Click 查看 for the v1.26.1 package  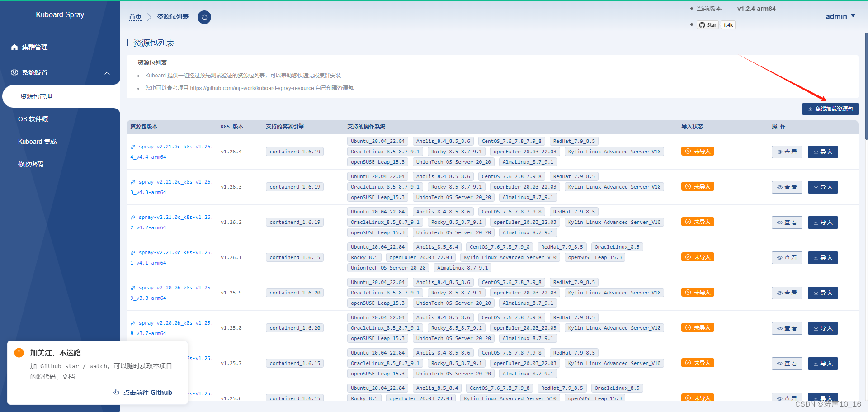pos(787,258)
